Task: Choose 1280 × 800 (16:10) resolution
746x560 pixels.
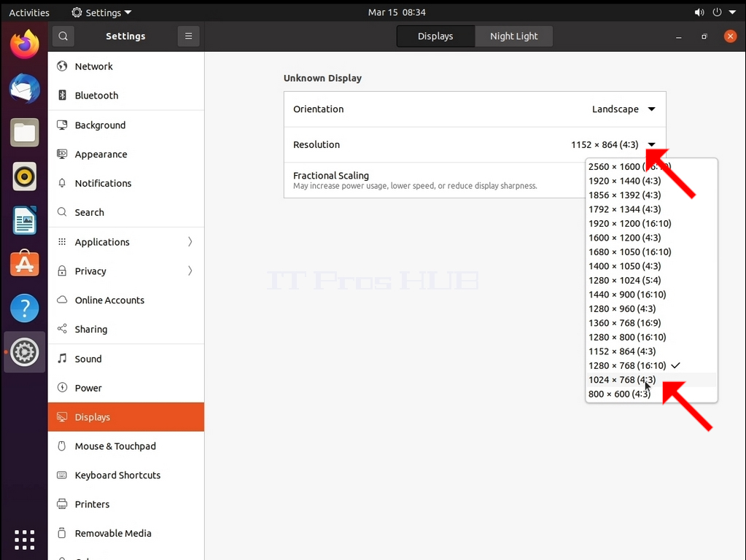Action: (651, 337)
